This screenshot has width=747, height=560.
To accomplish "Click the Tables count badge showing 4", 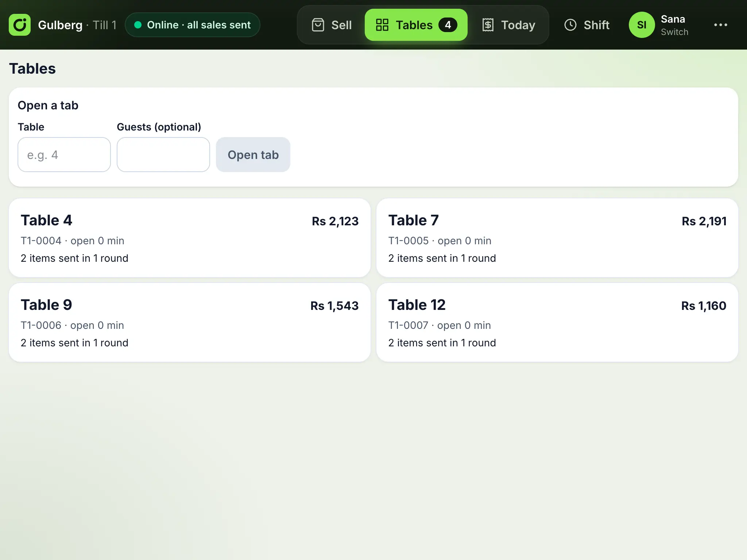I will pyautogui.click(x=448, y=25).
